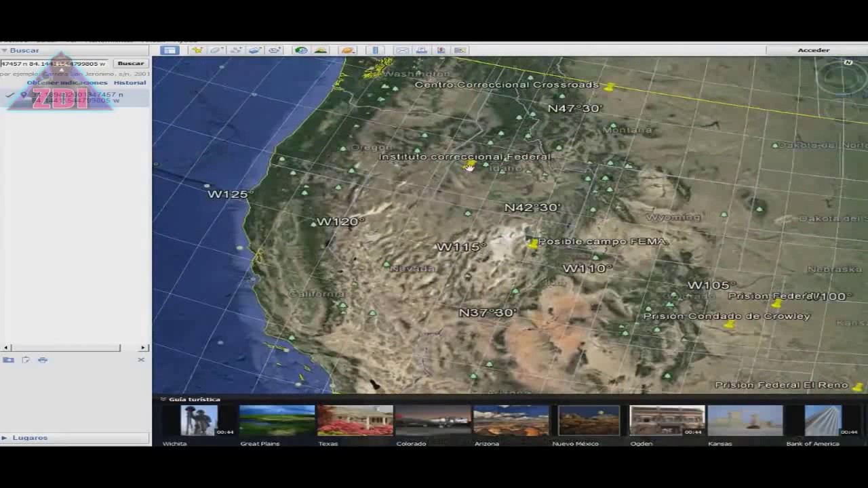Click the Posible campo FEMA pushpin
The width and height of the screenshot is (868, 488).
pyautogui.click(x=533, y=243)
